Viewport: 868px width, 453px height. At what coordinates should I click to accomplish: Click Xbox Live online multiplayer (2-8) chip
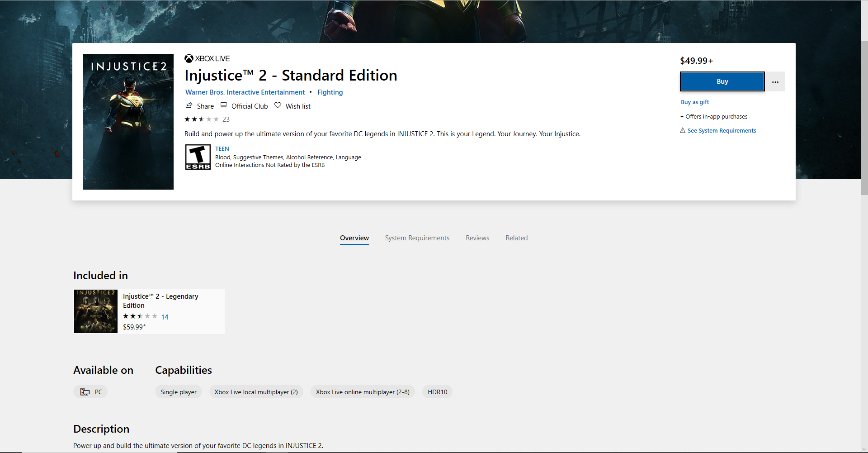point(363,392)
